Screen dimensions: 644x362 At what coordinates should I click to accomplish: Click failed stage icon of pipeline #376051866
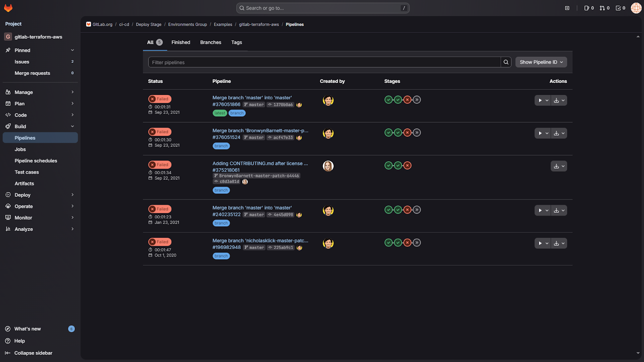tap(407, 100)
